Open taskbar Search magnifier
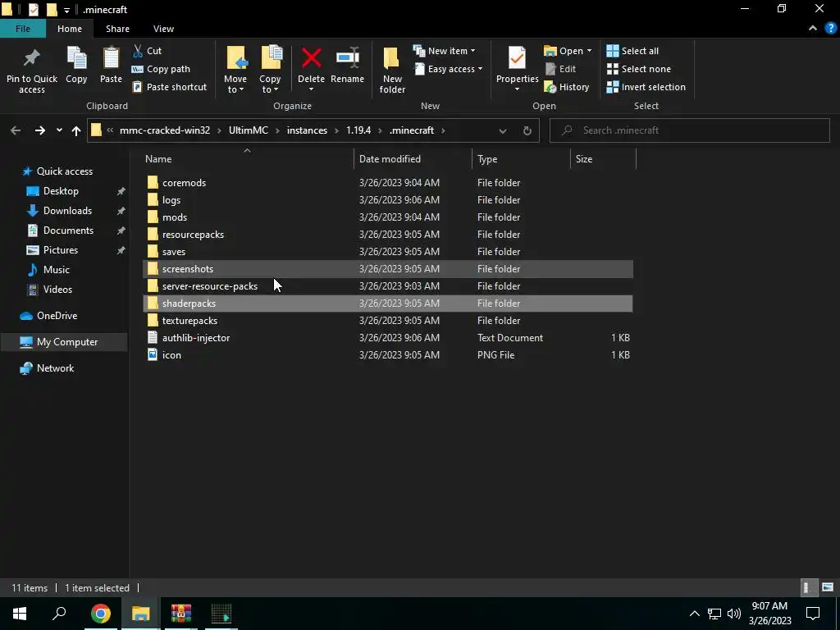Image resolution: width=840 pixels, height=630 pixels. point(59,614)
